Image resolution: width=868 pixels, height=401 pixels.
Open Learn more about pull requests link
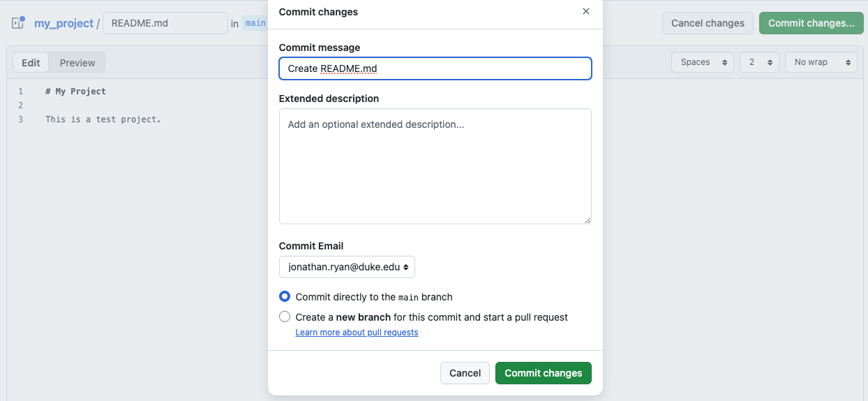tap(357, 333)
